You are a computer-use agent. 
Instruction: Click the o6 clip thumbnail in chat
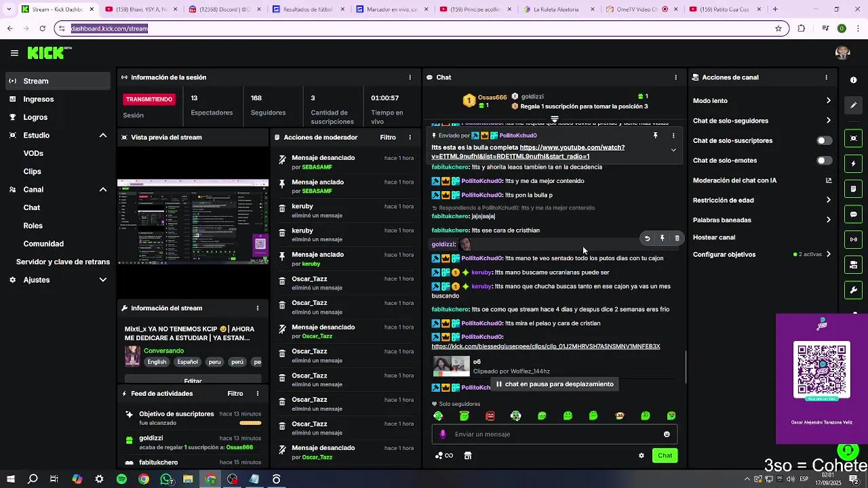click(x=452, y=367)
